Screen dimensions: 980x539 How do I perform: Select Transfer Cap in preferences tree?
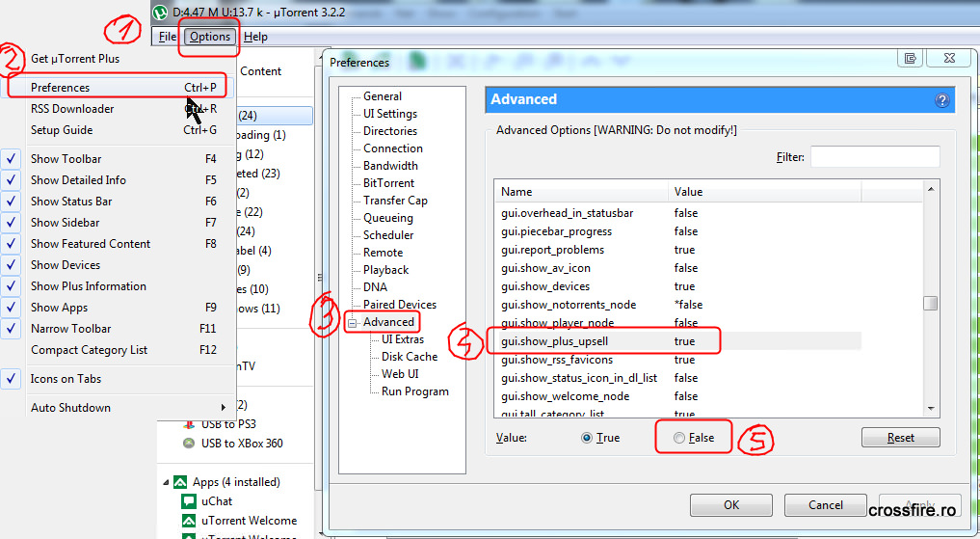396,201
